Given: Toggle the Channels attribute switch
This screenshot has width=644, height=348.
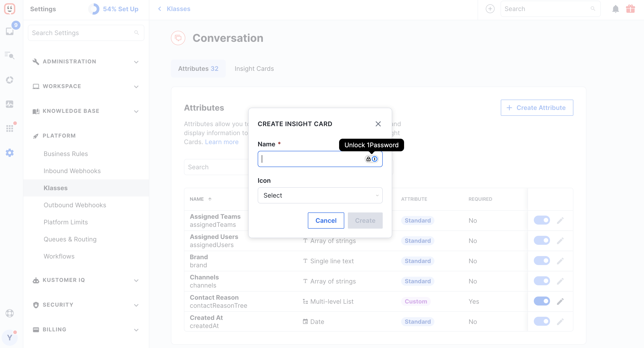Looking at the screenshot, I should pos(542,281).
